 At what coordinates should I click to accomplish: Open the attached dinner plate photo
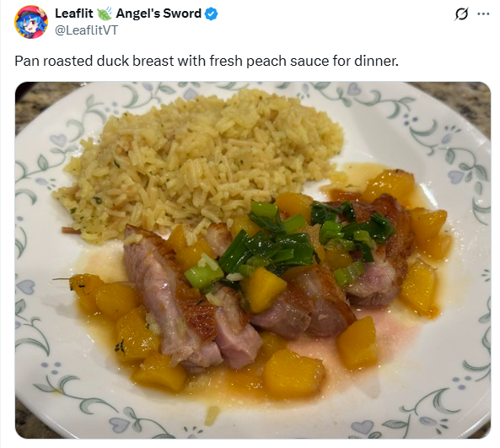pos(253,260)
